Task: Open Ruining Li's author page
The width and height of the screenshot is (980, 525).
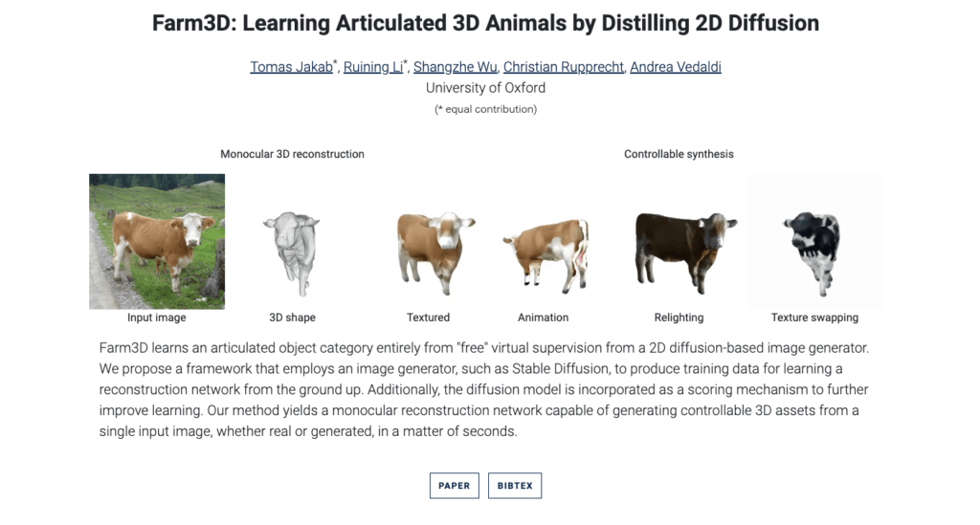Action: 373,67
